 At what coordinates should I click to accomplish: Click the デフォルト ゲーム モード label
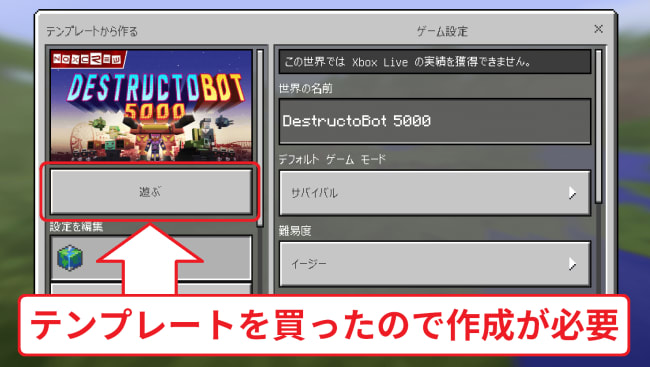point(332,159)
